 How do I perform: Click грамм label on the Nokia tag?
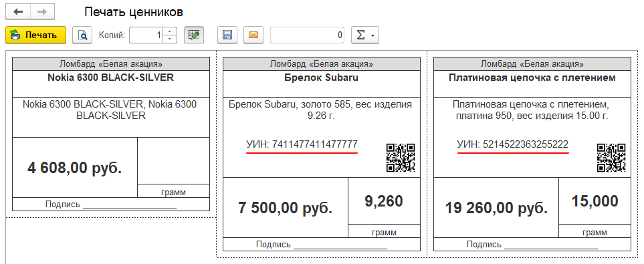click(173, 192)
